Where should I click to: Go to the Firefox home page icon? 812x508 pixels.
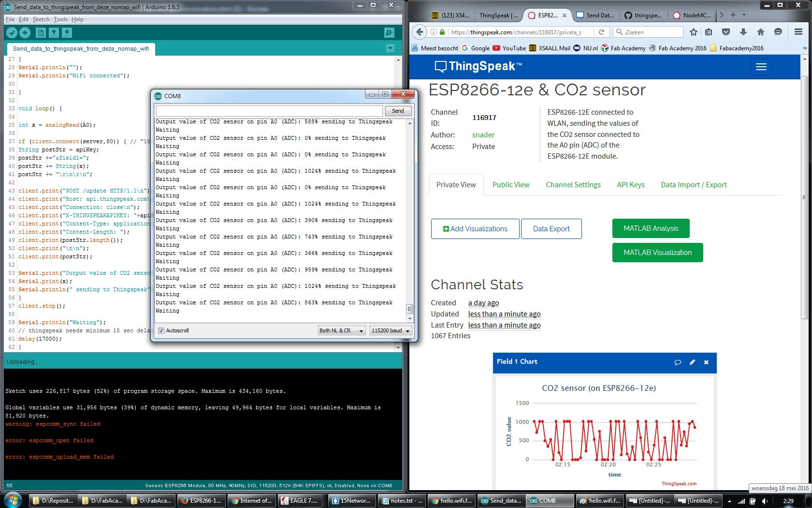[x=761, y=32]
